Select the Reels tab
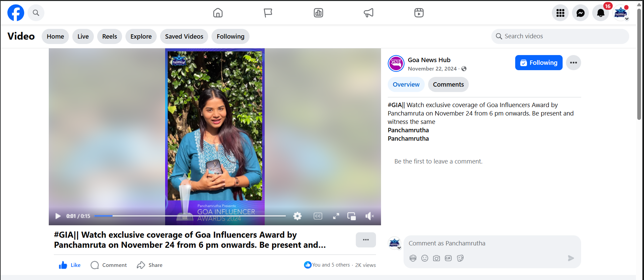This screenshot has width=644, height=280. (x=109, y=37)
